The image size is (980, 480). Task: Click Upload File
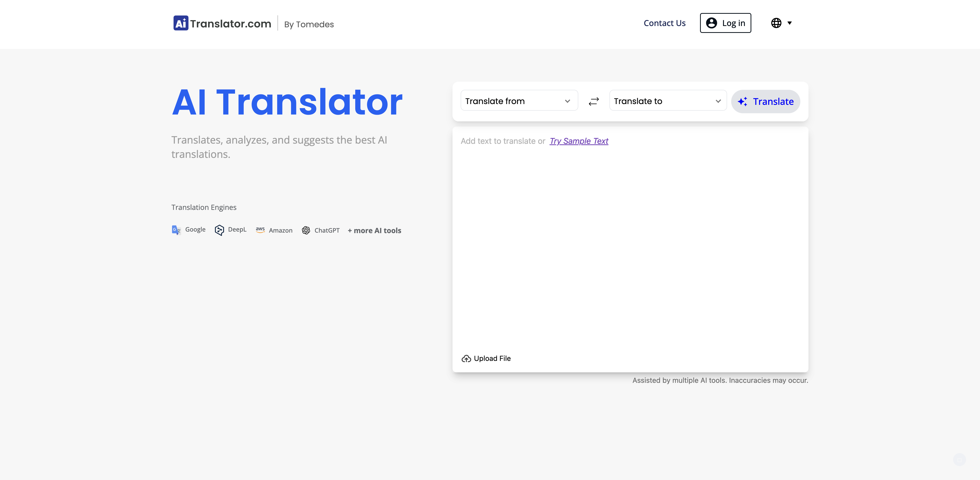coord(486,358)
